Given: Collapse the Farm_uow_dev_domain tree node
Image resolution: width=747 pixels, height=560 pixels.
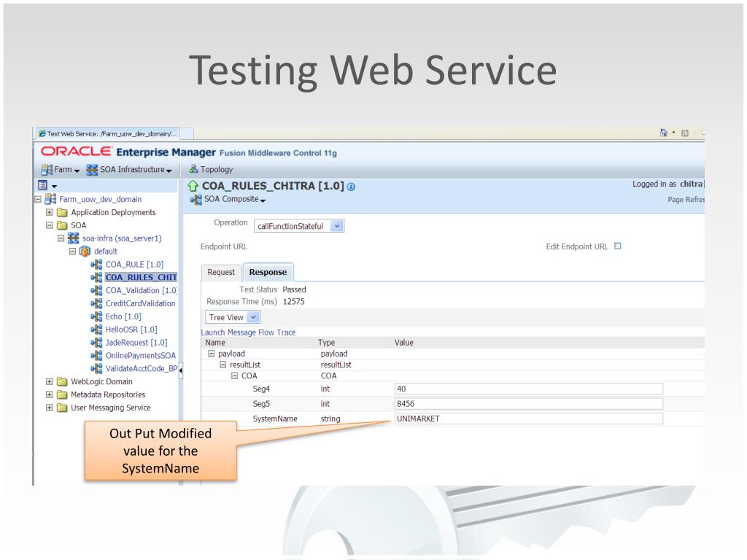Looking at the screenshot, I should (38, 199).
